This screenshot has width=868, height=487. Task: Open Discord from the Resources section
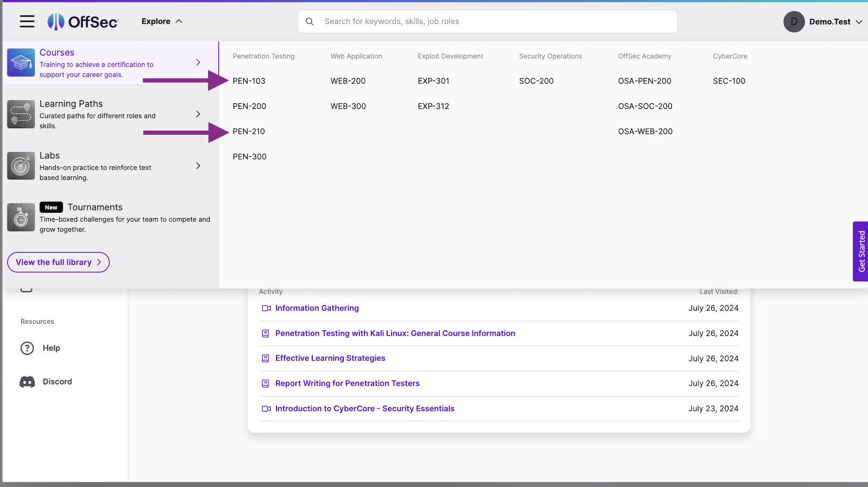click(x=57, y=381)
